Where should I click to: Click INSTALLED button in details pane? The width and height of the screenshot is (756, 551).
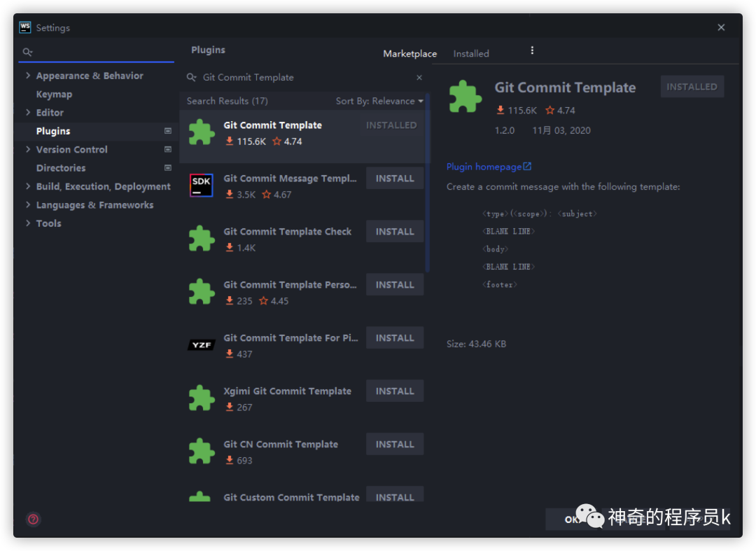692,87
